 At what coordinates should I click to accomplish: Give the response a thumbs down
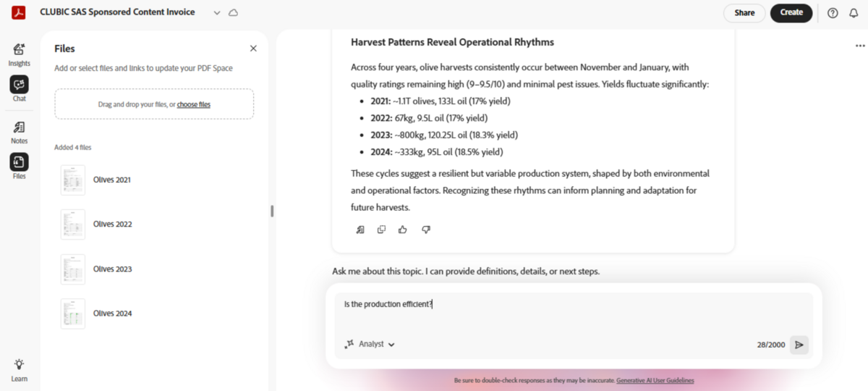[x=426, y=230]
